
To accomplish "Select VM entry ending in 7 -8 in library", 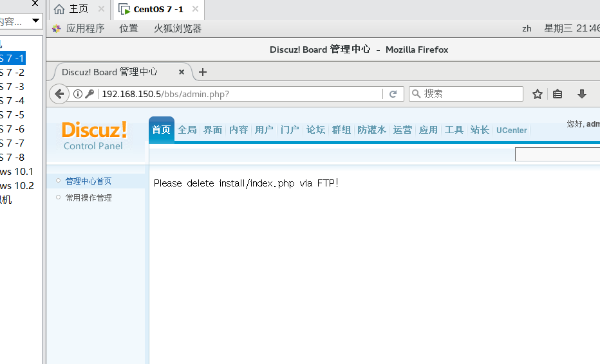I will (x=12, y=157).
